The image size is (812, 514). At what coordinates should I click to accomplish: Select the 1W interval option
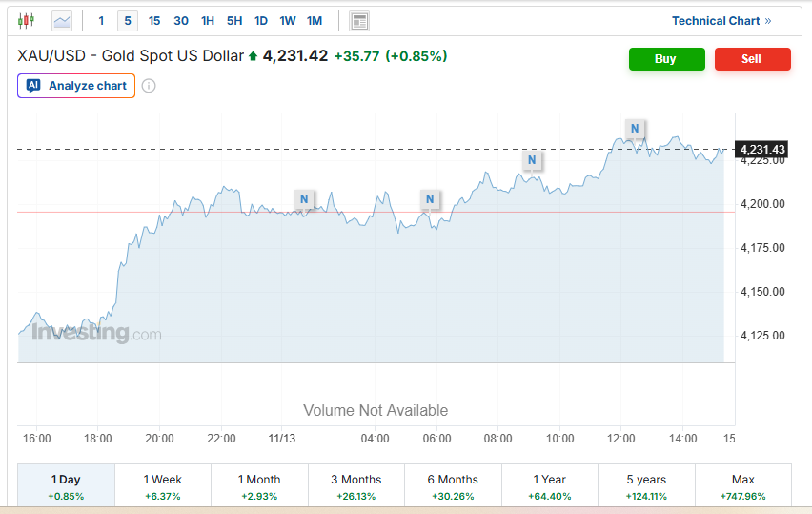(288, 21)
